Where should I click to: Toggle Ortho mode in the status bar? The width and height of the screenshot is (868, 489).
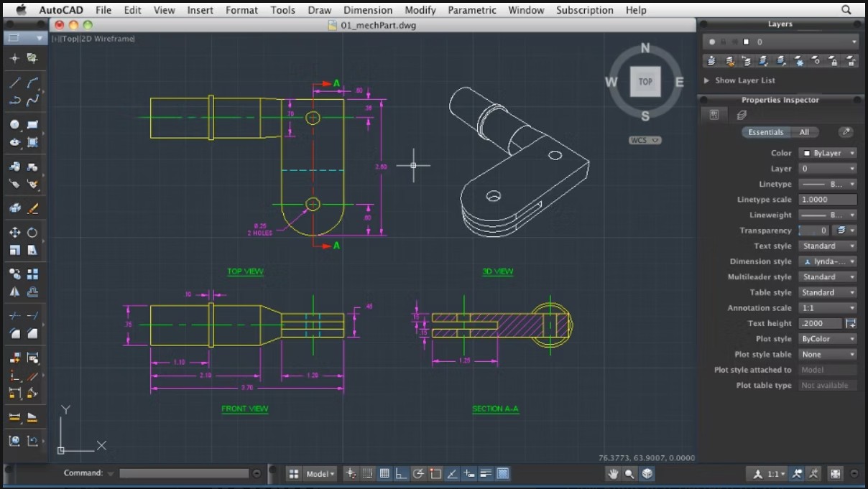coord(401,473)
